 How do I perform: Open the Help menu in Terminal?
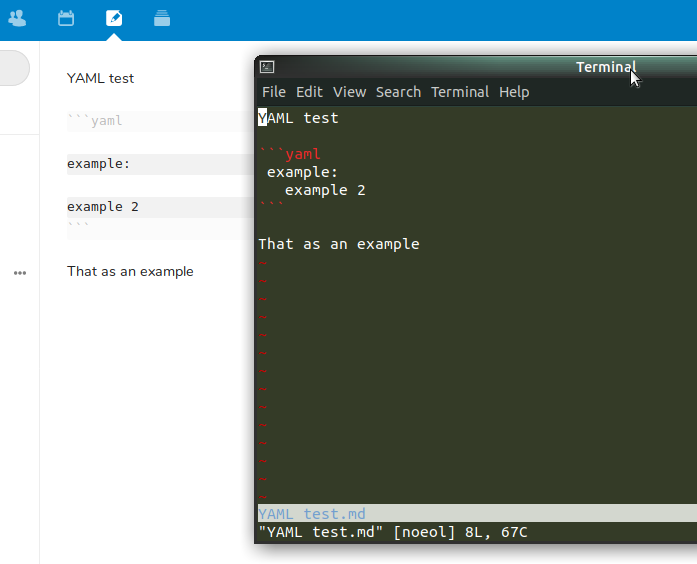pos(514,92)
